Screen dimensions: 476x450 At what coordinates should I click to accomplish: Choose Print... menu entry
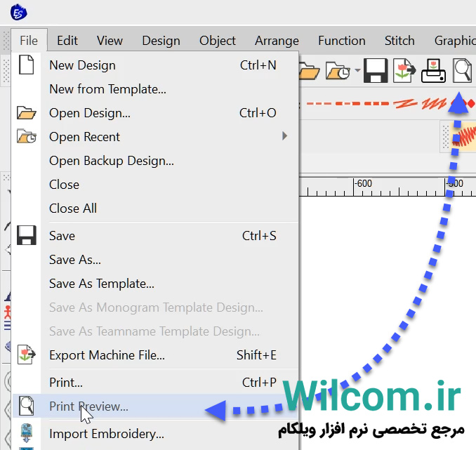coord(155,383)
